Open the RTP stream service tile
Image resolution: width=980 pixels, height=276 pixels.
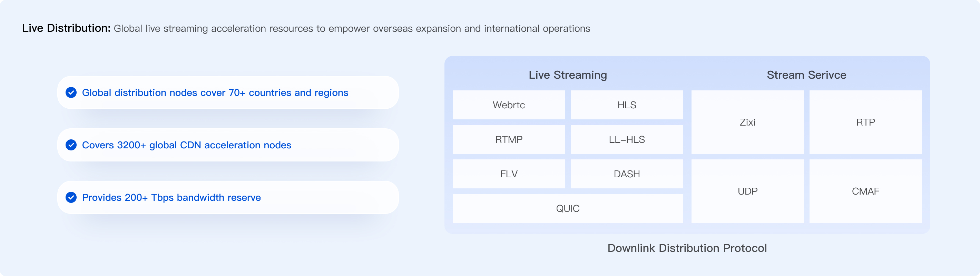click(865, 122)
